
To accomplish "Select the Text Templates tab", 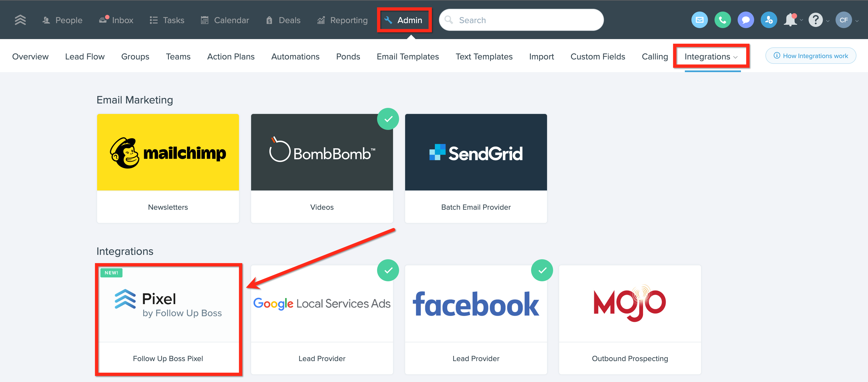I will (x=484, y=57).
